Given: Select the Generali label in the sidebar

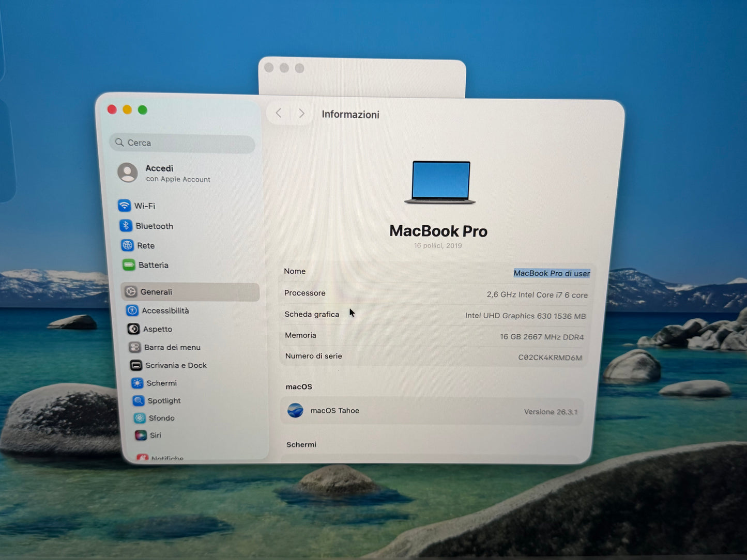Looking at the screenshot, I should point(156,292).
